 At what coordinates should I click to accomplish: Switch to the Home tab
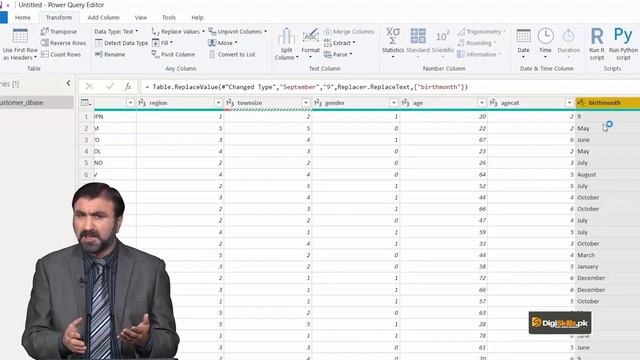(23, 18)
